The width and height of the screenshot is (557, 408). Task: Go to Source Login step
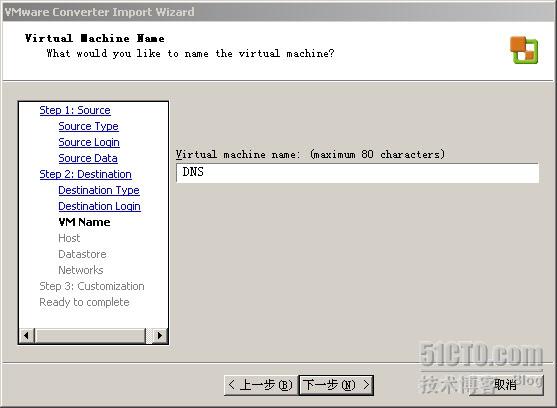(89, 142)
